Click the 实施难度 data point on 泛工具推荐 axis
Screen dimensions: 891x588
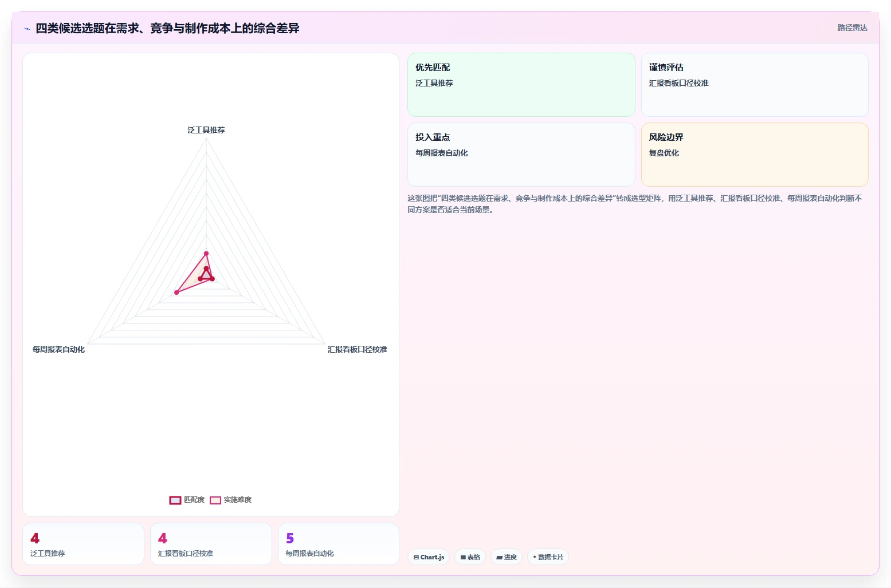206,253
